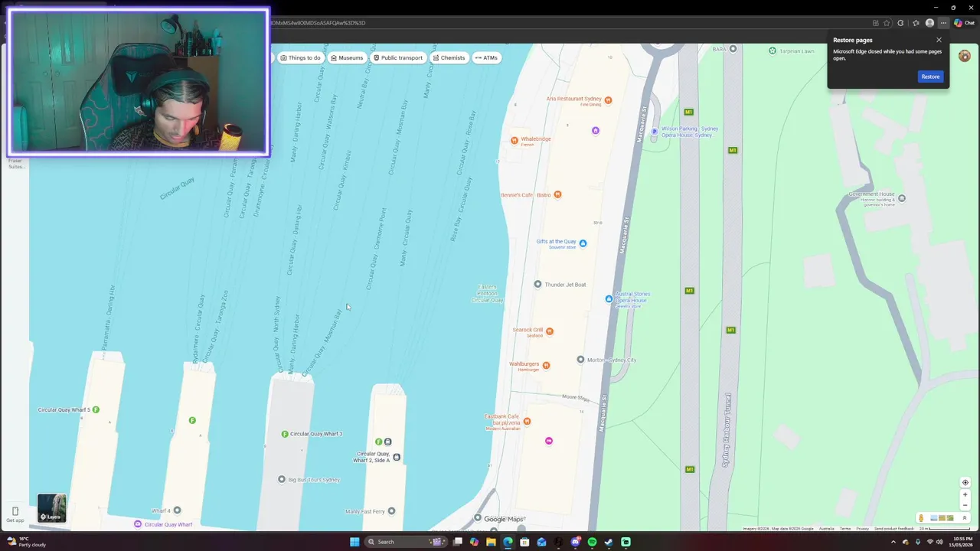This screenshot has height=551, width=980.
Task: Open the Eastbank Cafe bar pizzeria pin
Action: [527, 422]
